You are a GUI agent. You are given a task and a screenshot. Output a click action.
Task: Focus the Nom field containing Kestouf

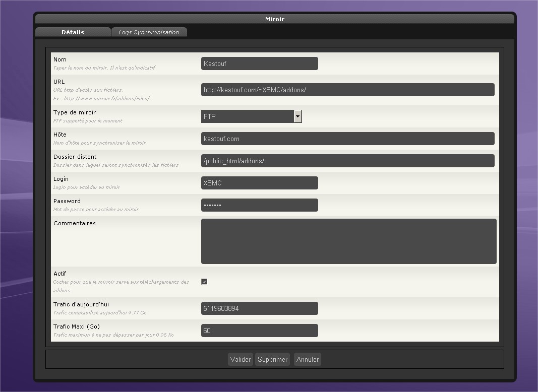(259, 63)
